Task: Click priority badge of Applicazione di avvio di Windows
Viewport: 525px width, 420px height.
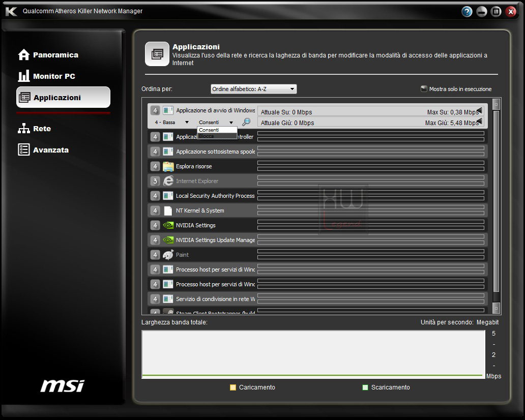Action: 155,110
